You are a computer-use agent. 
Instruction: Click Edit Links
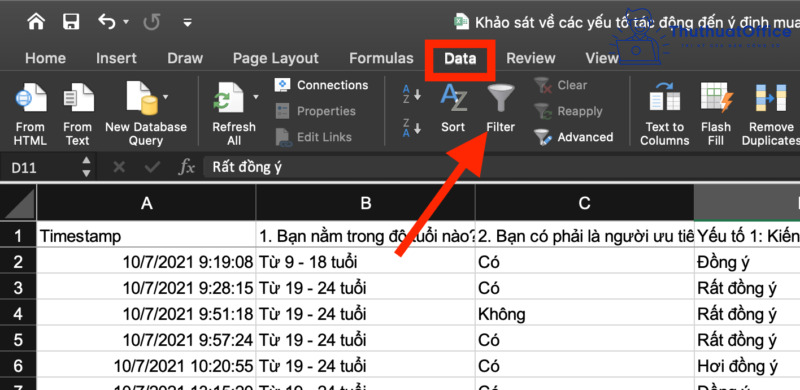coord(313,137)
